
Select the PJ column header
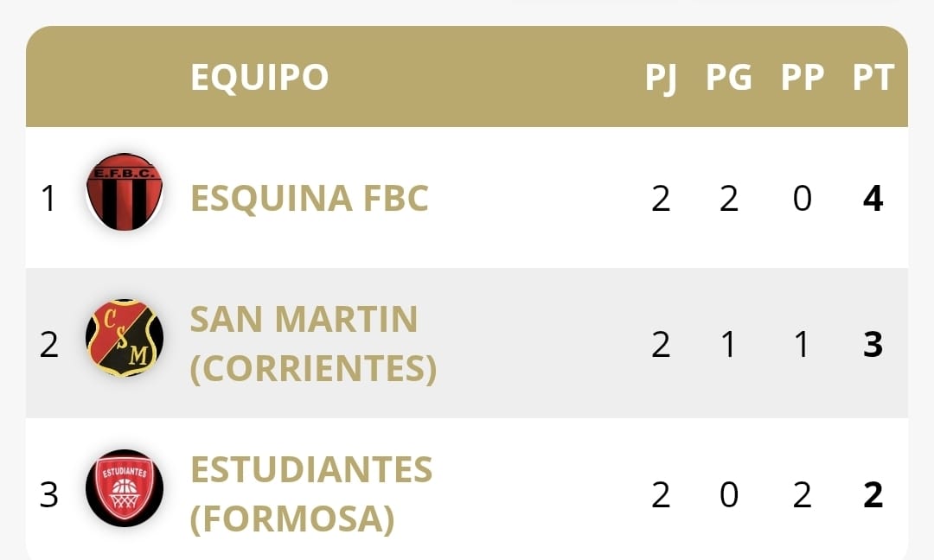(x=662, y=78)
